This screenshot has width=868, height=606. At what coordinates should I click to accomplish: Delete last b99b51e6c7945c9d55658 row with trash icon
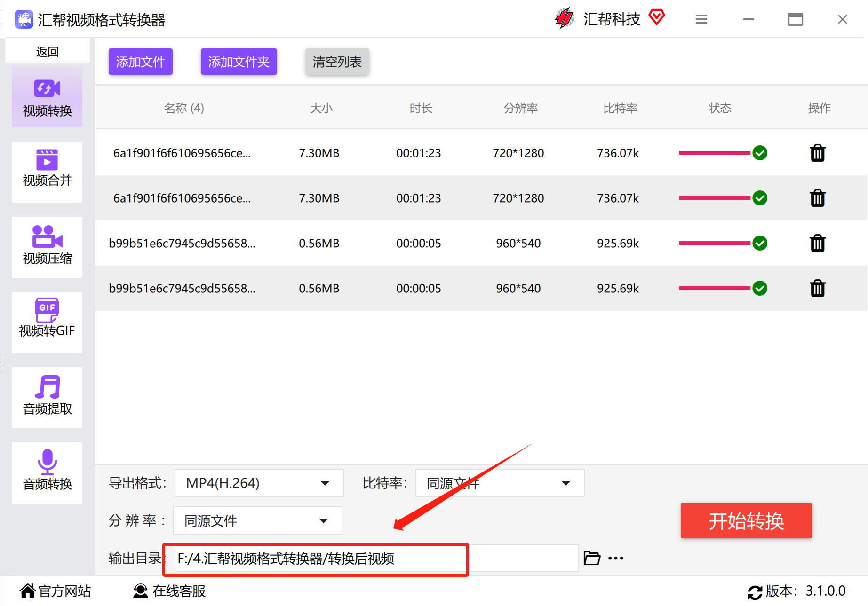tap(818, 288)
